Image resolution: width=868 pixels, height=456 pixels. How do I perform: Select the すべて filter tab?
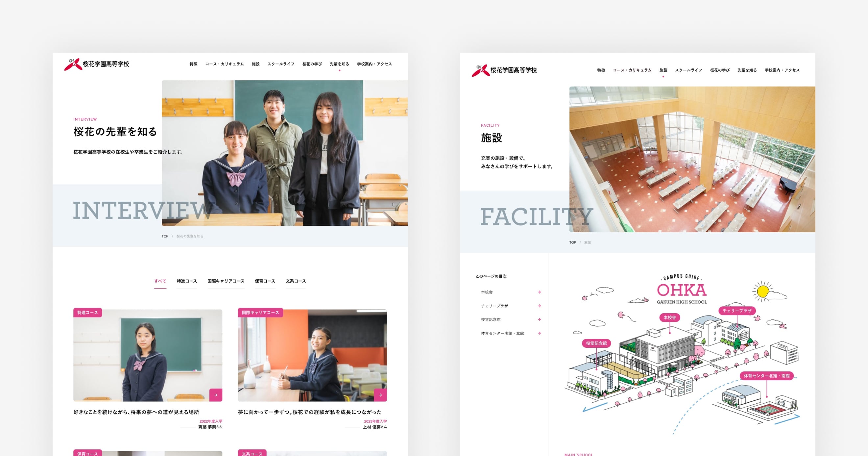pos(160,281)
